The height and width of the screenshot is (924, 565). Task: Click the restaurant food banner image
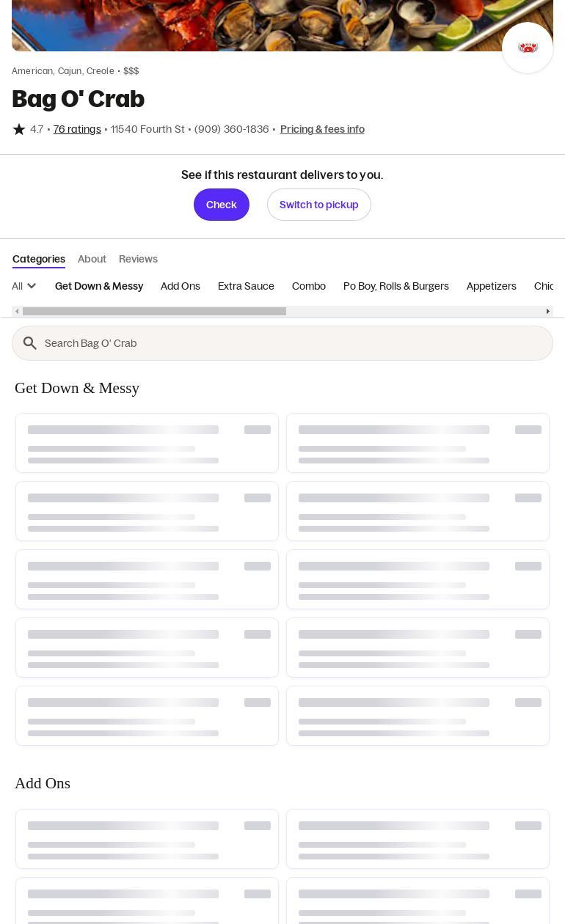(282, 26)
